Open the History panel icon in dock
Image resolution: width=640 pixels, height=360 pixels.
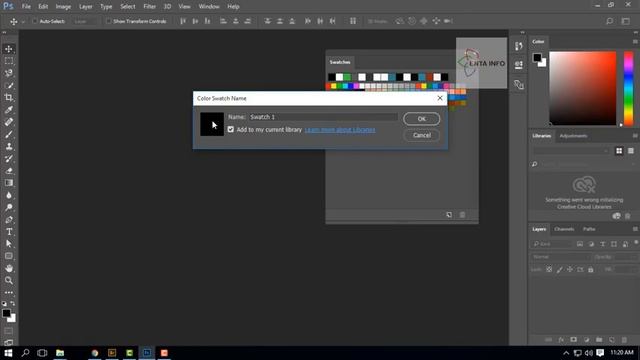pos(519,46)
